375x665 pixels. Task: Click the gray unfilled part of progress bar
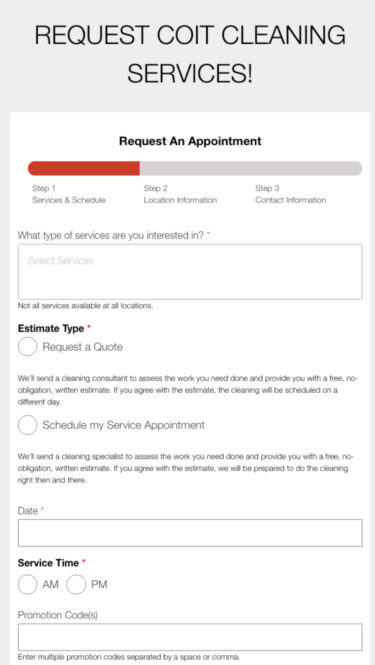(x=251, y=168)
